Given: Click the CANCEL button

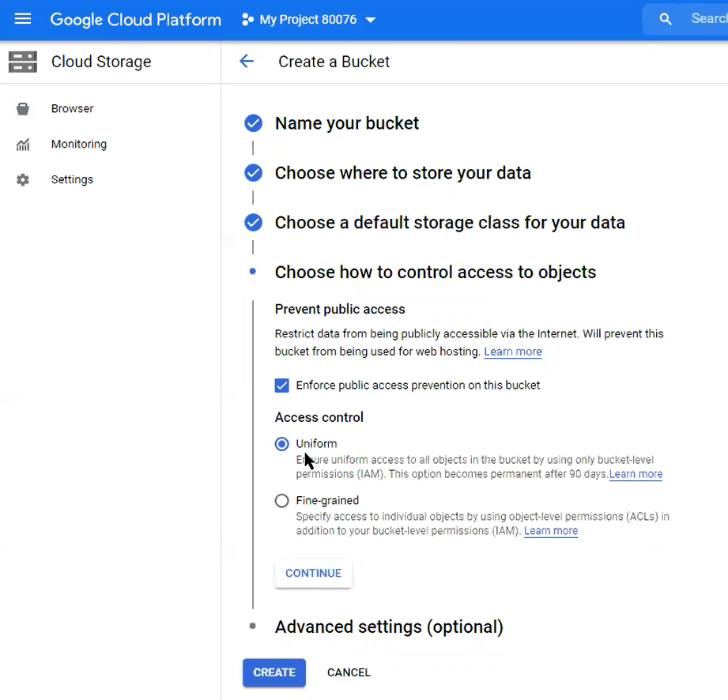Looking at the screenshot, I should 349,672.
